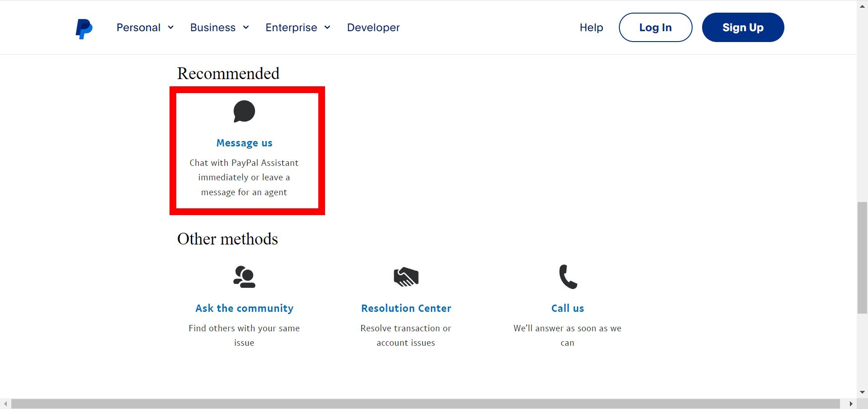The width and height of the screenshot is (868, 409).
Task: Click the vertical scrollbar thumb
Action: coord(862,258)
